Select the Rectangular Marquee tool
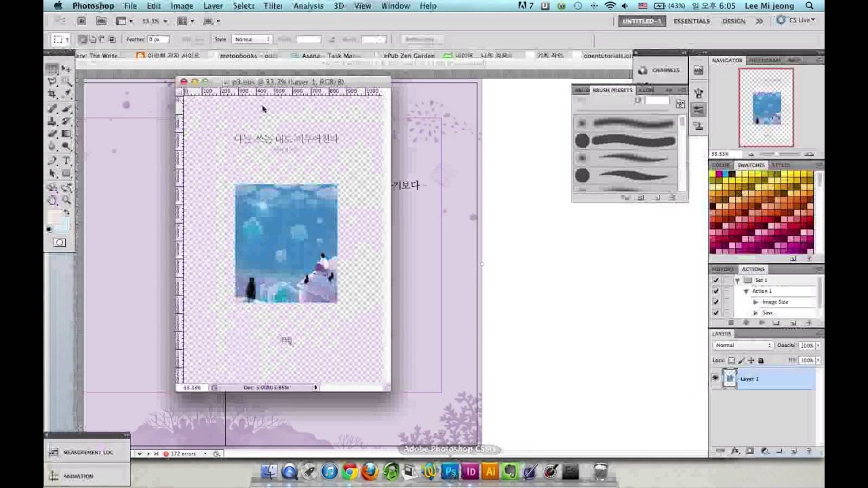Viewport: 868px width, 488px height. 52,69
